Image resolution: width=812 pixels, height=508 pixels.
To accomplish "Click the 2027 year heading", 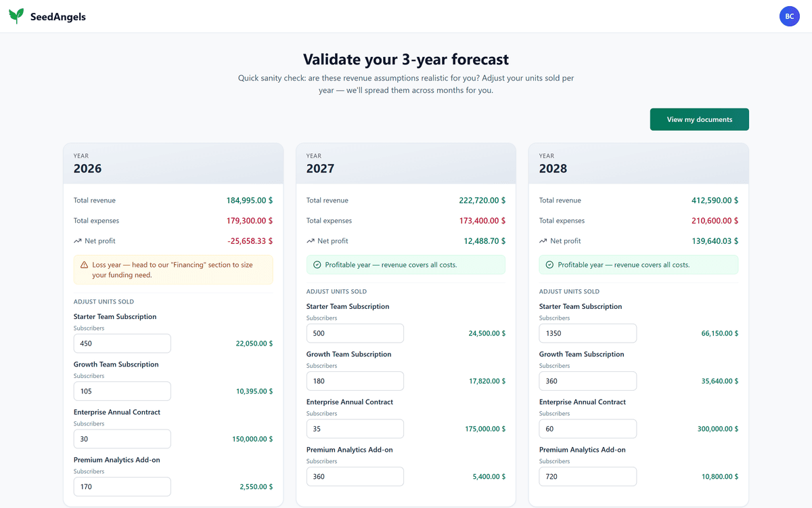I will tap(321, 169).
